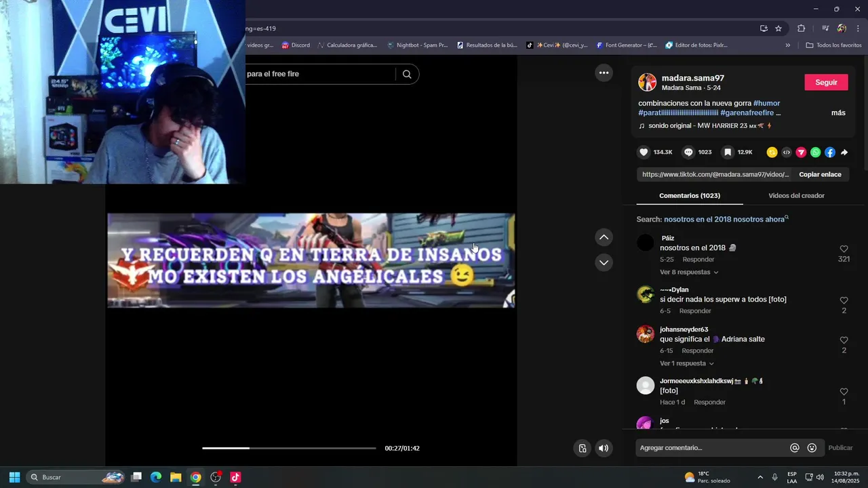Click the TikTok search magnifier button
The image size is (868, 488).
[x=407, y=75]
